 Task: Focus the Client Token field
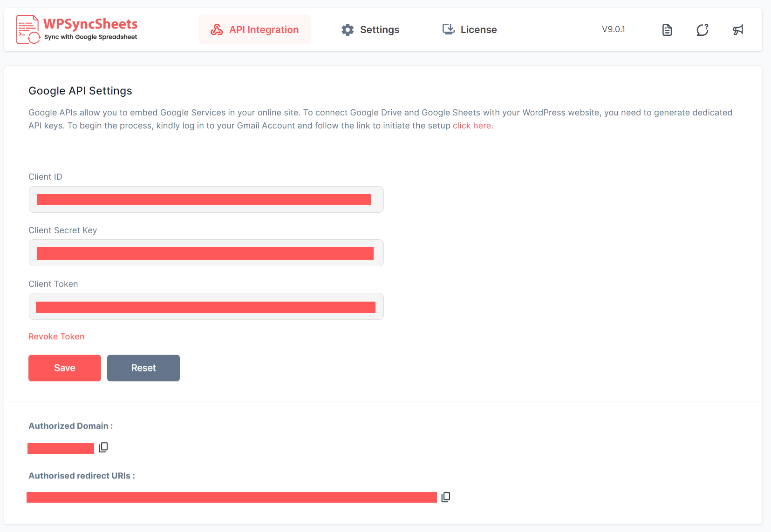point(206,307)
